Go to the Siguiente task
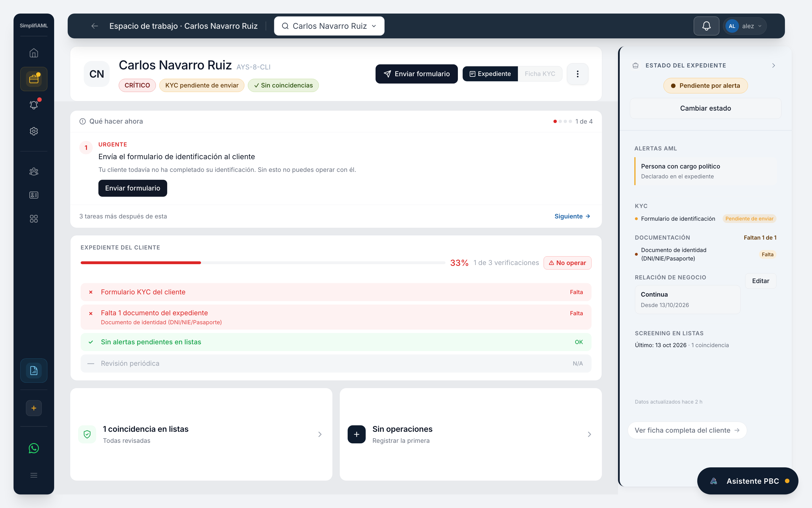812x508 pixels. pyautogui.click(x=572, y=216)
